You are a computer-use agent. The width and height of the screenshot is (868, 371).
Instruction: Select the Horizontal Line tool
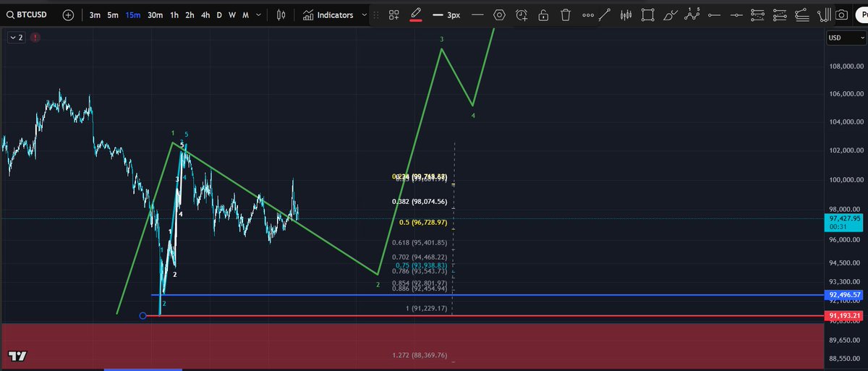(x=736, y=14)
